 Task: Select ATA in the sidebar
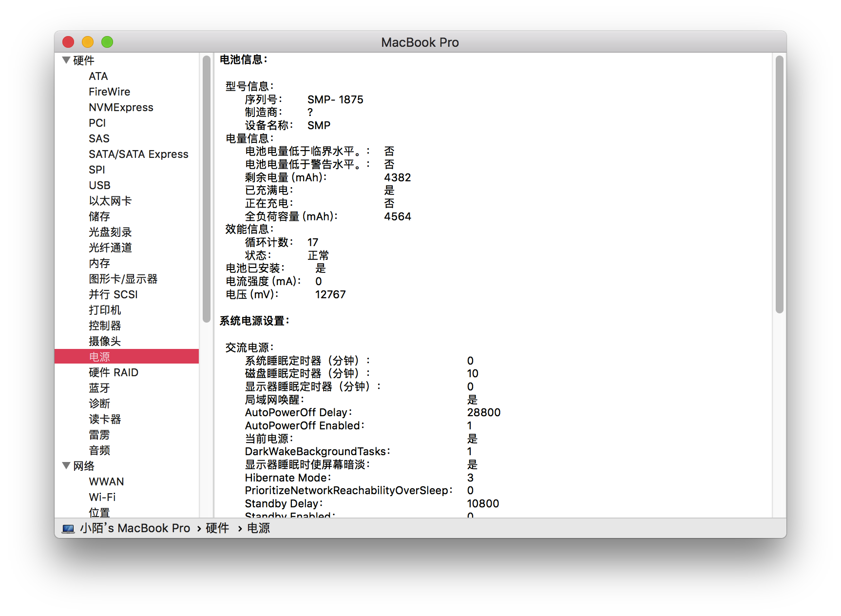pos(98,76)
